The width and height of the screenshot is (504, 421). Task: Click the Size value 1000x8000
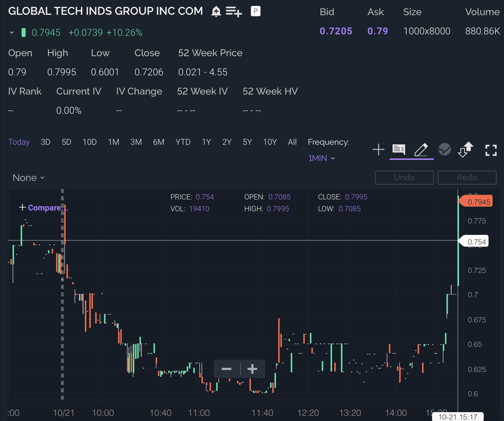427,31
